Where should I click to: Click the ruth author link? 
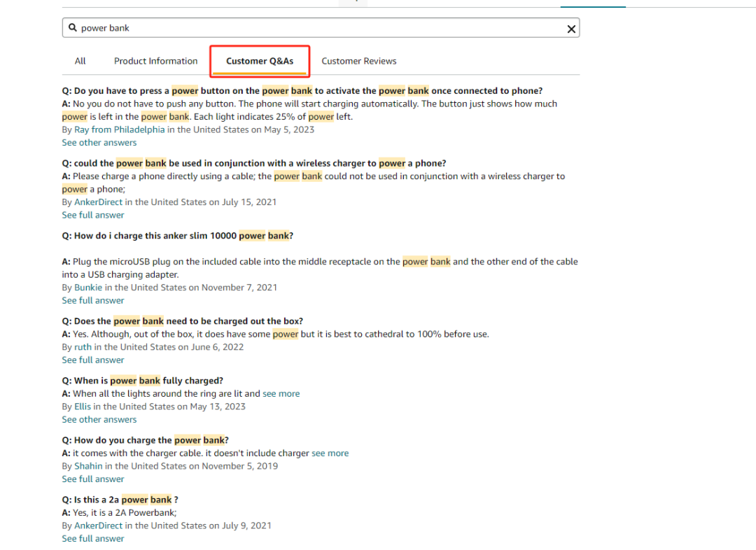[x=83, y=347]
